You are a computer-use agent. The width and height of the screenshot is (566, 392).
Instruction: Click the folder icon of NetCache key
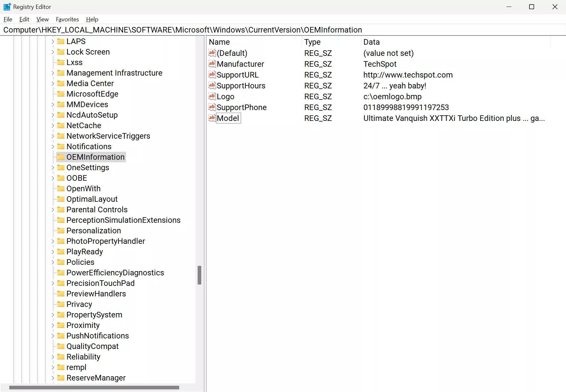(x=61, y=125)
